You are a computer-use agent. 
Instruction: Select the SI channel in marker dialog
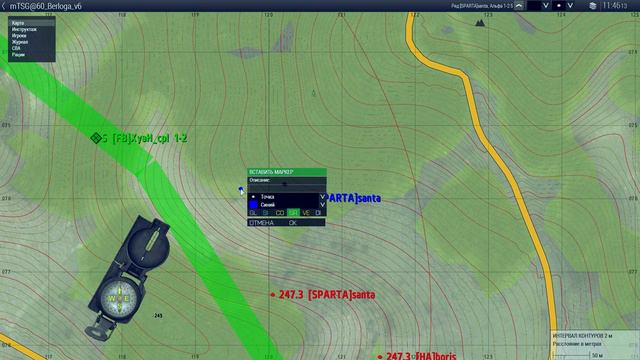(x=266, y=213)
